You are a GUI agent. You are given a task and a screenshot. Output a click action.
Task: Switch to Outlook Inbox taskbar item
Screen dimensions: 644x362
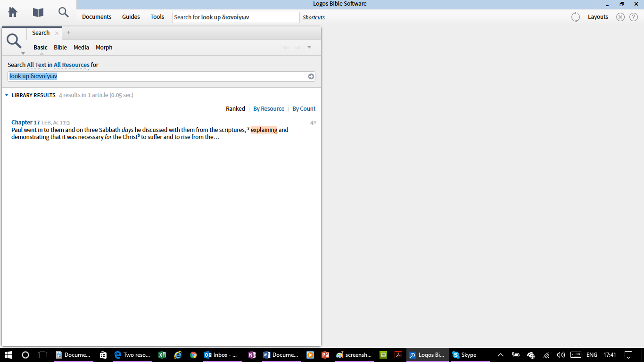click(222, 355)
